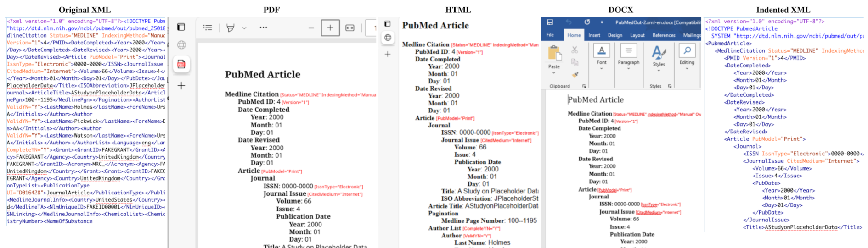The height and width of the screenshot is (248, 868).
Task: Click the Word title 'PubMedOut-2.xml-en.docx'
Action: (x=643, y=22)
